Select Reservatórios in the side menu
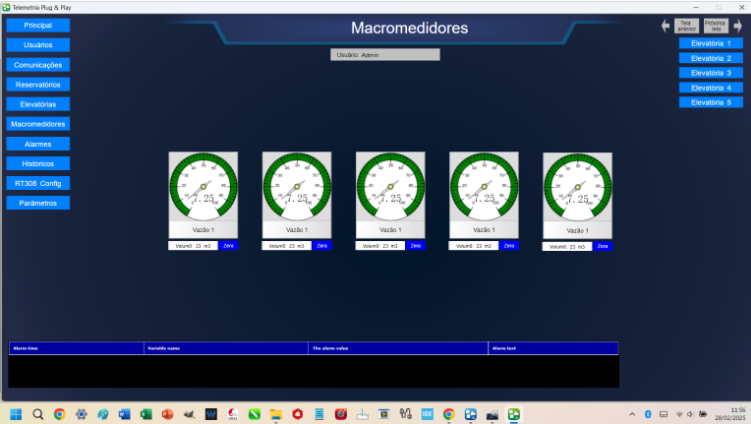Viewport: 751px width, 424px height. [x=38, y=84]
